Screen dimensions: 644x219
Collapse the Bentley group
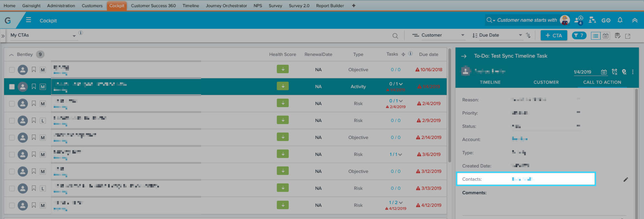tap(12, 55)
